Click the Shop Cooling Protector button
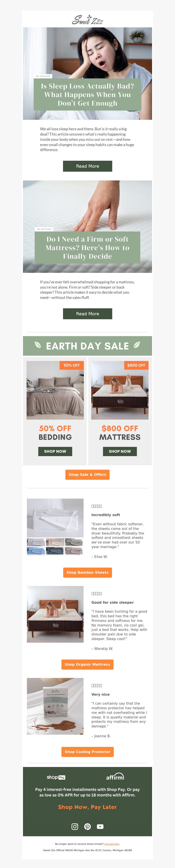 [x=87, y=752]
